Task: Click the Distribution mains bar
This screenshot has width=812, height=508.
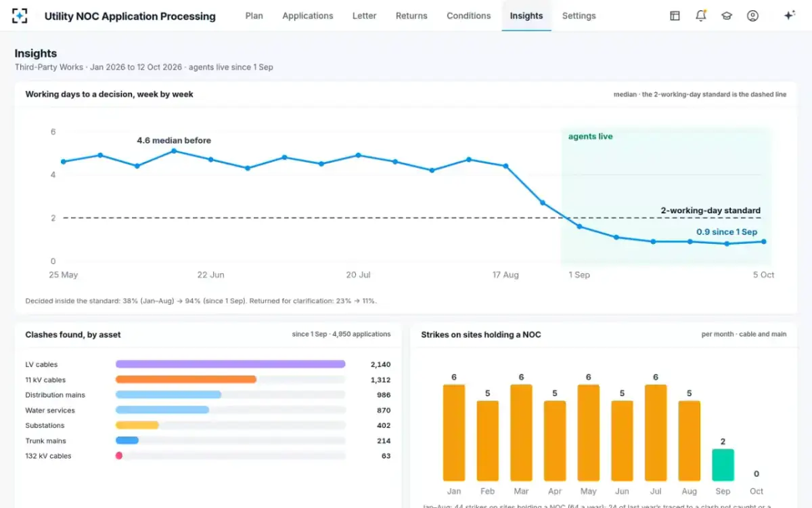Action: [x=168, y=395]
